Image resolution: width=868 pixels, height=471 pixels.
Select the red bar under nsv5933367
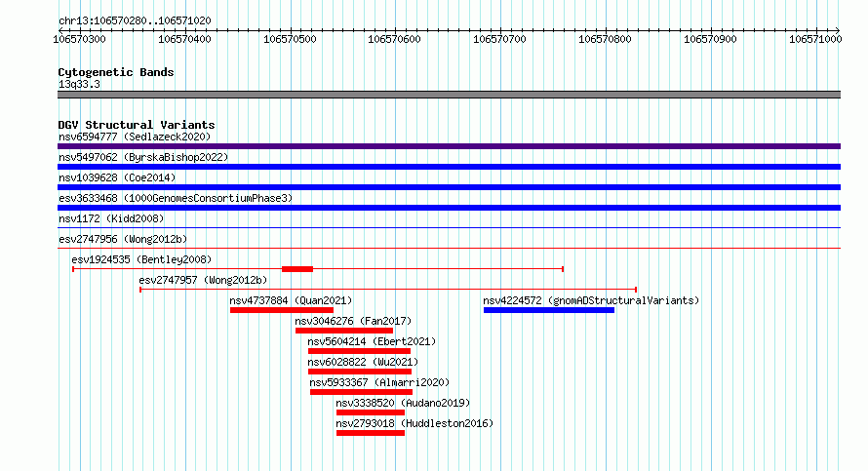tap(362, 392)
